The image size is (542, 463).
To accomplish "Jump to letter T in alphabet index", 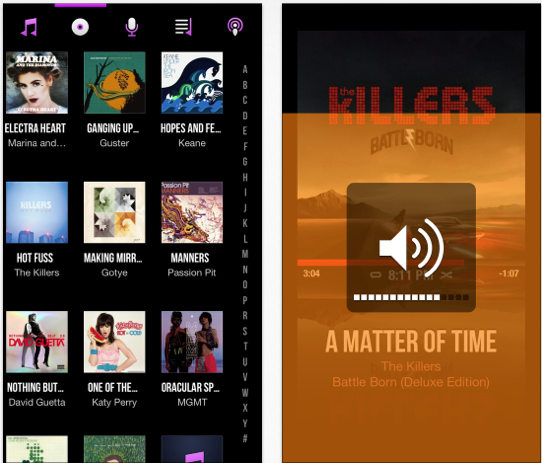I will 245,346.
